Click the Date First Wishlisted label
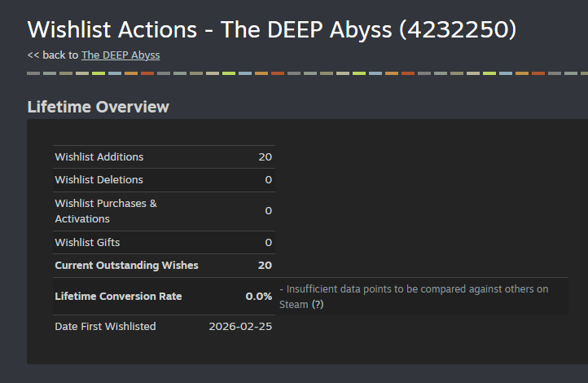588x383 pixels. coord(105,326)
